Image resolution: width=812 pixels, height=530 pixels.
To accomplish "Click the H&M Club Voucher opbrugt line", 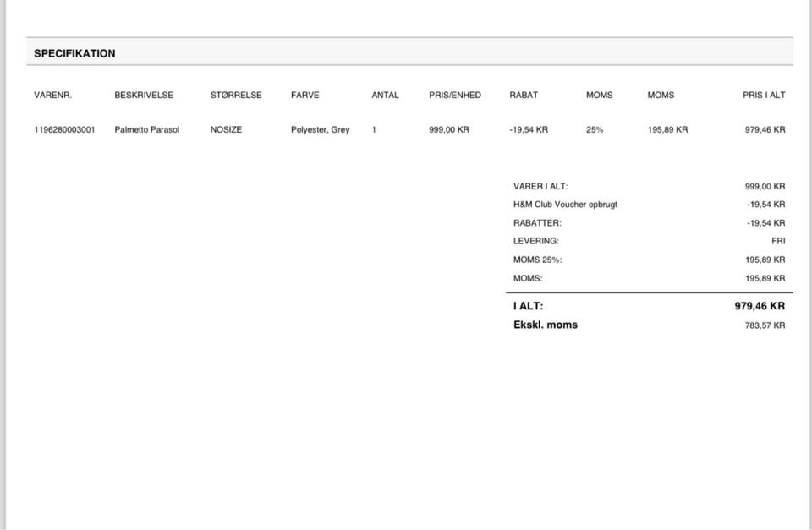I will [x=566, y=205].
